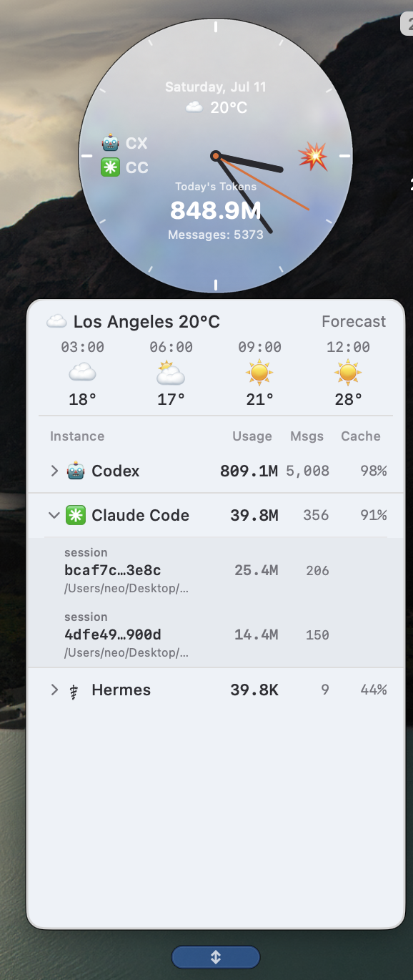Click the partly cloudy icon at 06:00
The width and height of the screenshot is (413, 980).
[171, 373]
